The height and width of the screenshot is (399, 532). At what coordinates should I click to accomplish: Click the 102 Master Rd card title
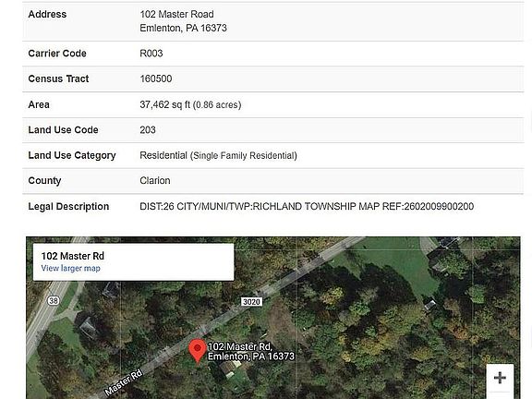click(73, 256)
